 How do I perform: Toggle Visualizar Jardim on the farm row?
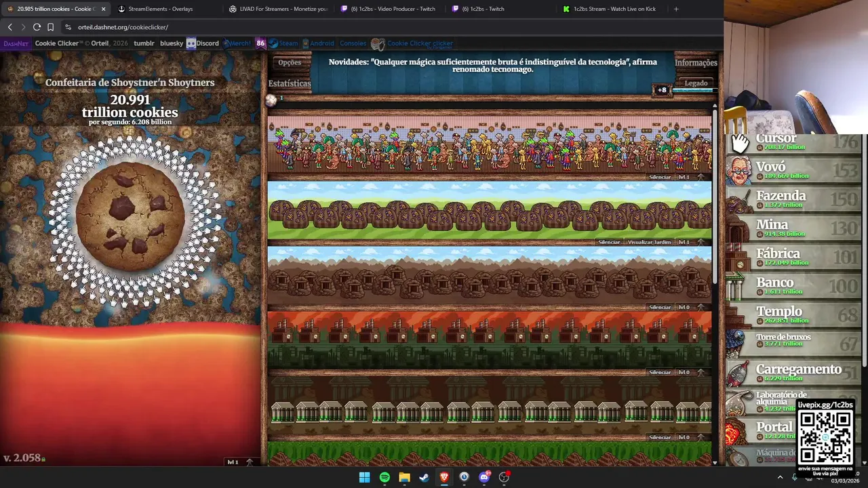tap(649, 242)
